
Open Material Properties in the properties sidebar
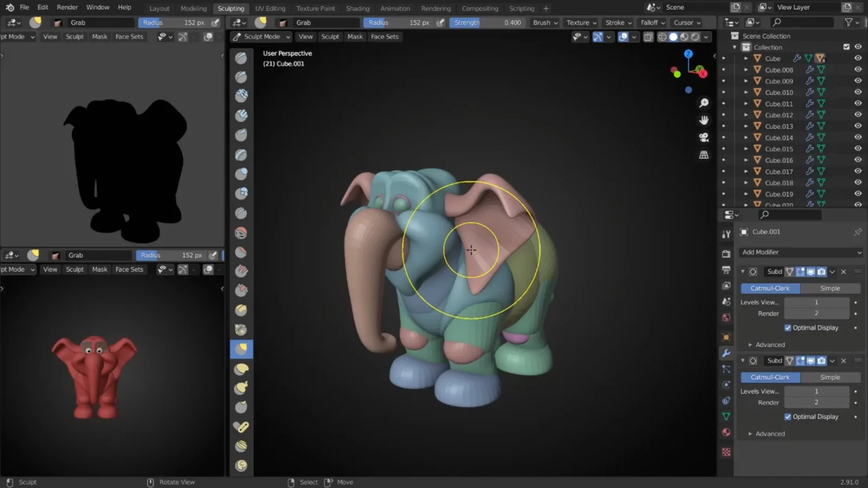point(726,432)
